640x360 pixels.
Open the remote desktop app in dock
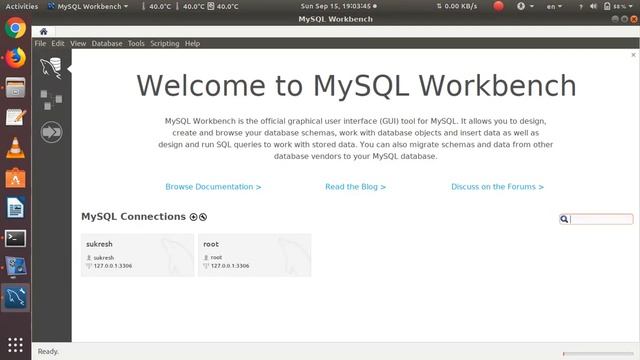[x=16, y=267]
